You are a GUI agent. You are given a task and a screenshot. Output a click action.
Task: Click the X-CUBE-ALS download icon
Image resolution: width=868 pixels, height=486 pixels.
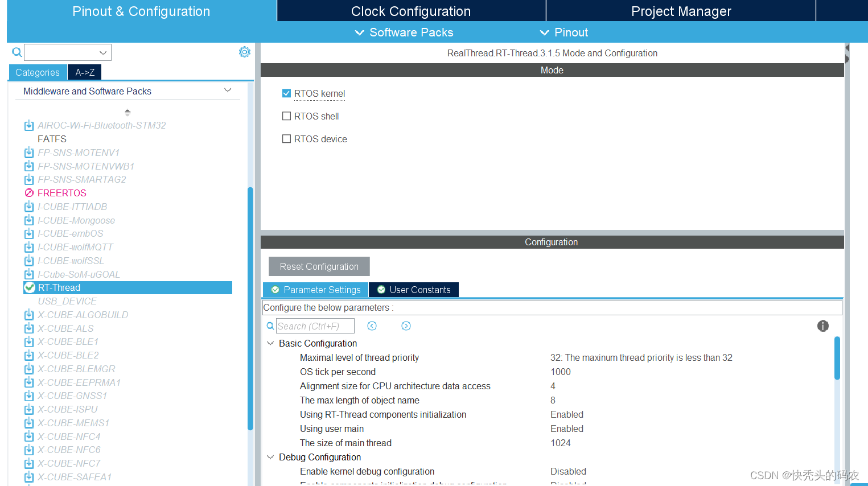click(x=29, y=328)
